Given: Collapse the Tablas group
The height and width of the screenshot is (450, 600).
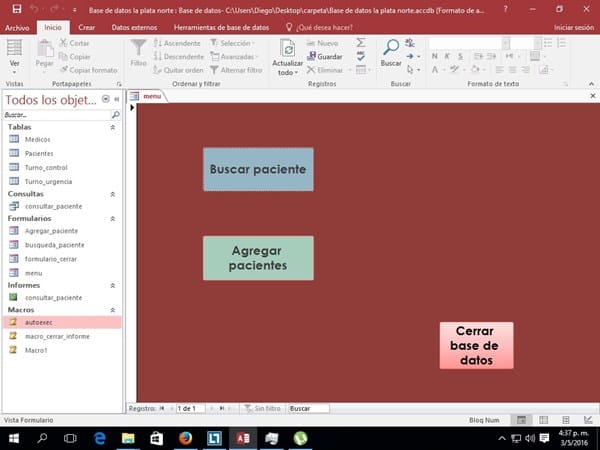Looking at the screenshot, I should [x=112, y=127].
